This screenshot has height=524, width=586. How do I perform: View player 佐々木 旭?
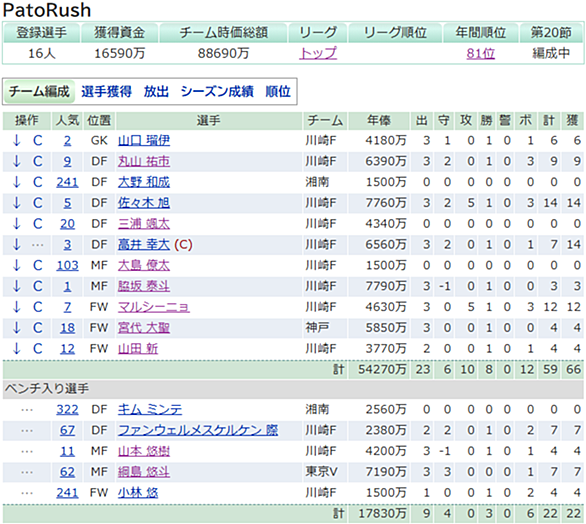point(144,203)
